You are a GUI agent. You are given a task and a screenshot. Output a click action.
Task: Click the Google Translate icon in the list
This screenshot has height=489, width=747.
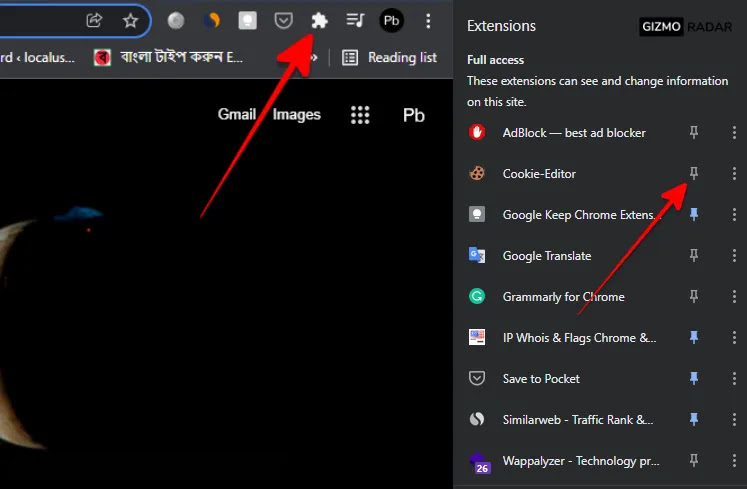coord(477,255)
